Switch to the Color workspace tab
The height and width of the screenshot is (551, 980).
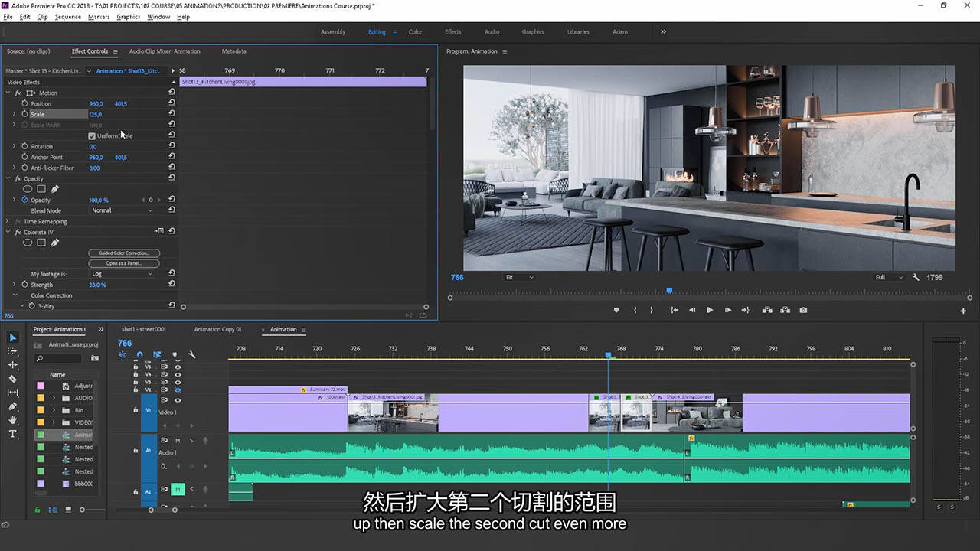(415, 32)
